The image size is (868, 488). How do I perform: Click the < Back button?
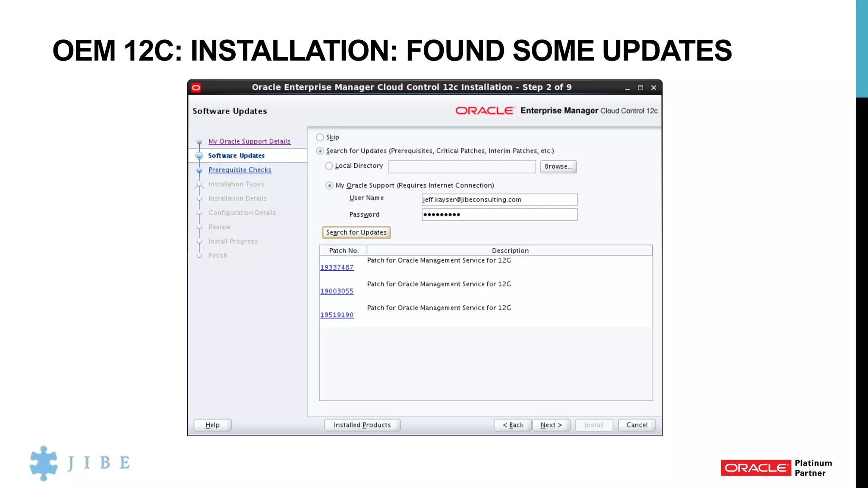(x=513, y=425)
